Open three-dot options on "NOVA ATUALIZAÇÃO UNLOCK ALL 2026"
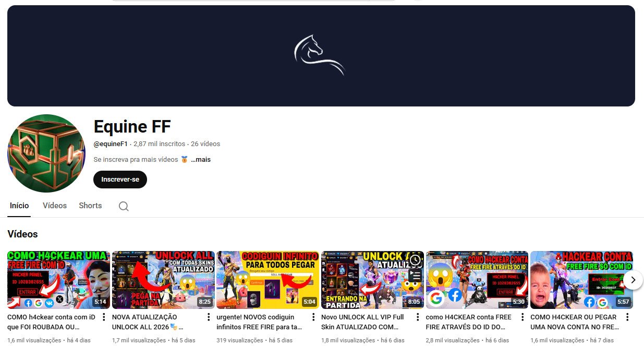Screen dimensions: 644x346 tap(208, 316)
